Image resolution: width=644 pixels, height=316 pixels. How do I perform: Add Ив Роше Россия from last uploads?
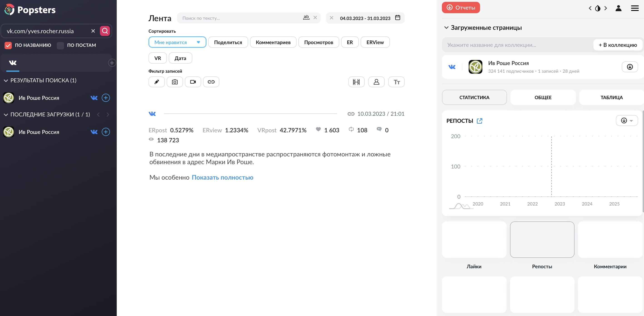click(x=106, y=132)
